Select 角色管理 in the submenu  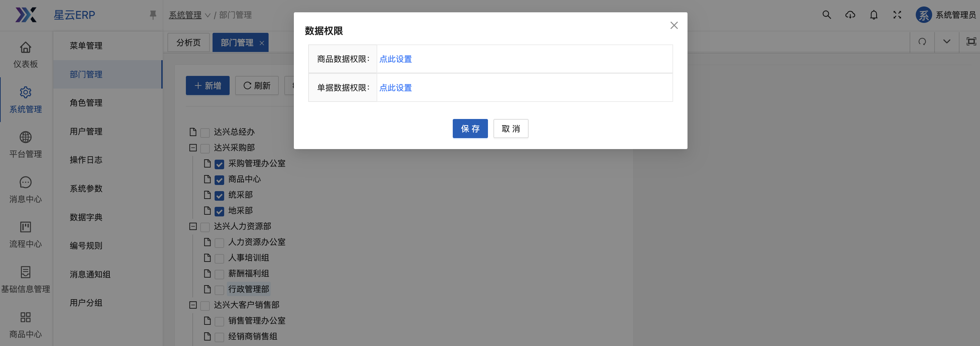point(86,103)
